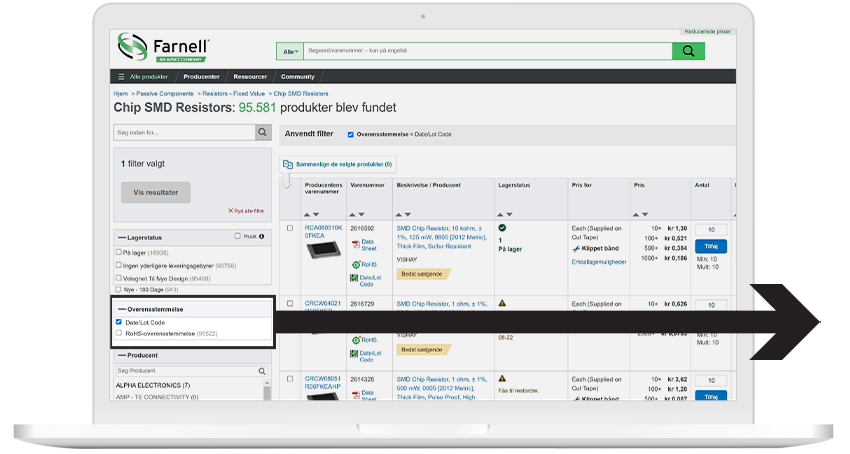Check the Nye - 180 Dage filter
This screenshot has height=454, width=850.
point(118,289)
